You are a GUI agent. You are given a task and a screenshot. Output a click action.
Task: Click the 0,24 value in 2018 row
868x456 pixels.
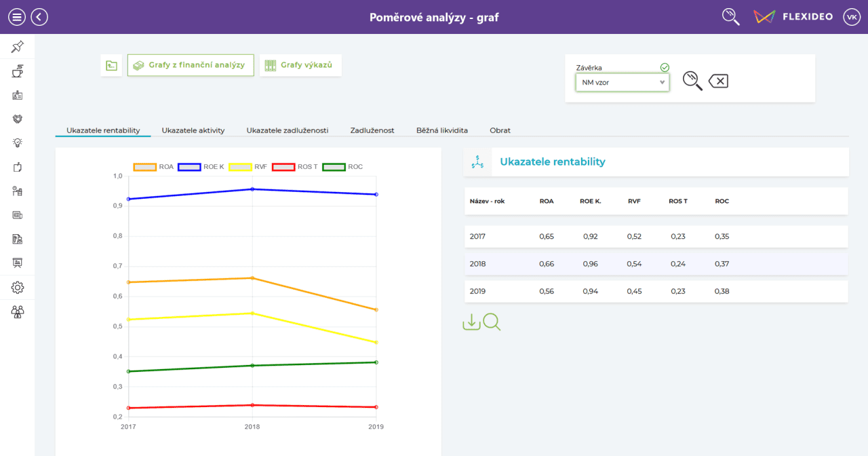(678, 263)
